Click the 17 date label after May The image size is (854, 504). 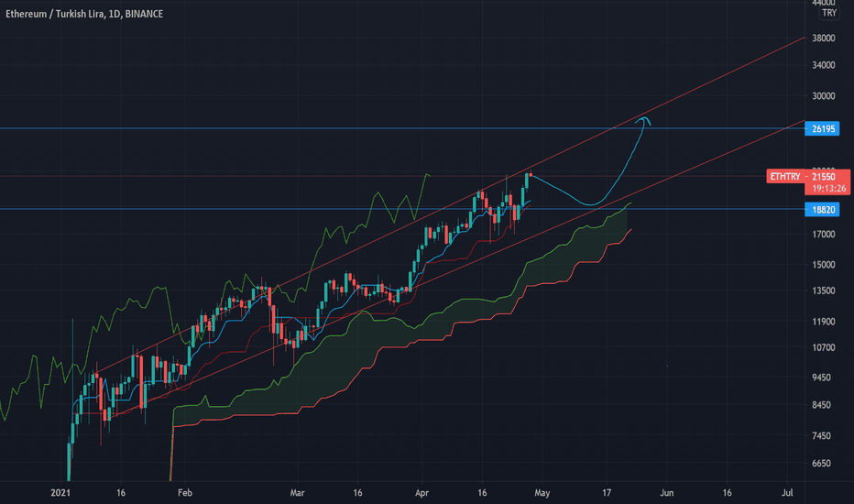point(607,493)
